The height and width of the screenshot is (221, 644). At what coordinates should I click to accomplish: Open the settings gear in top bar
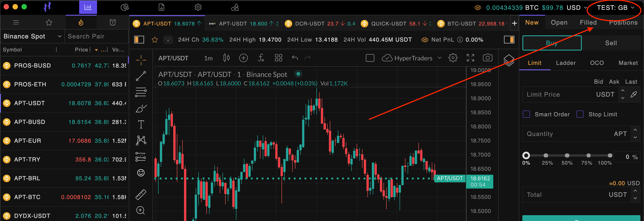tap(198, 7)
